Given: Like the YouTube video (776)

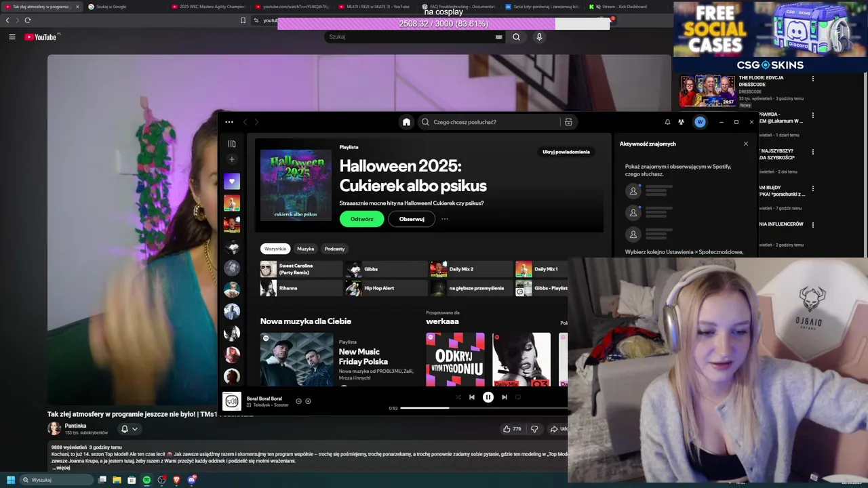Looking at the screenshot, I should pos(512,428).
